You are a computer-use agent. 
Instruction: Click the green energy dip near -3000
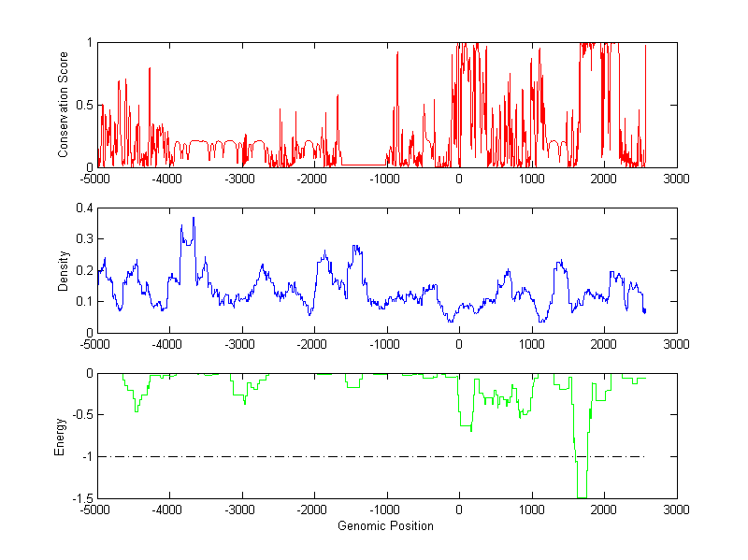(245, 402)
